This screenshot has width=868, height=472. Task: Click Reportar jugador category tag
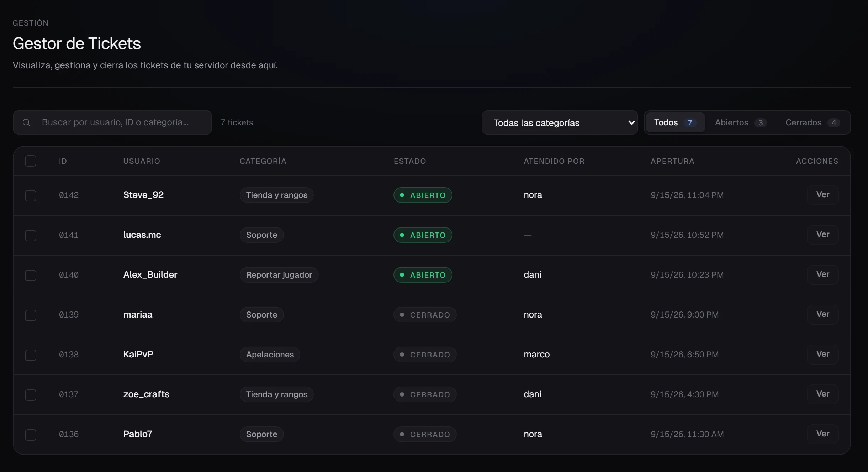tap(279, 275)
